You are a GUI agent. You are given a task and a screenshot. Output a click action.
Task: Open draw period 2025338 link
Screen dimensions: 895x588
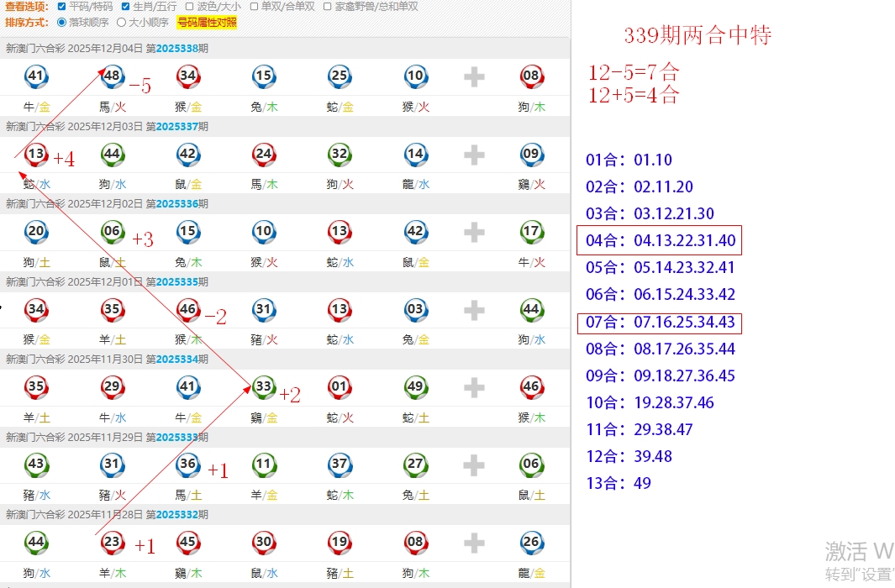(176, 49)
